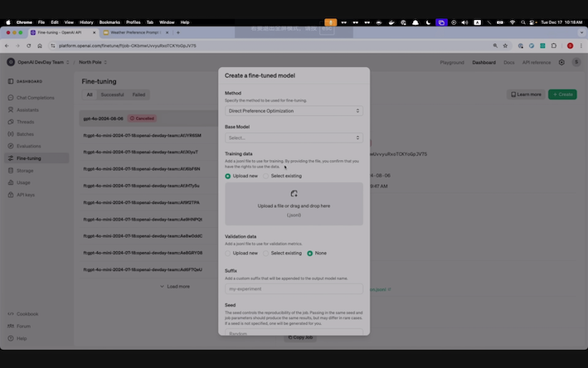Open Batches in sidebar
The height and width of the screenshot is (368, 588).
[x=26, y=133]
